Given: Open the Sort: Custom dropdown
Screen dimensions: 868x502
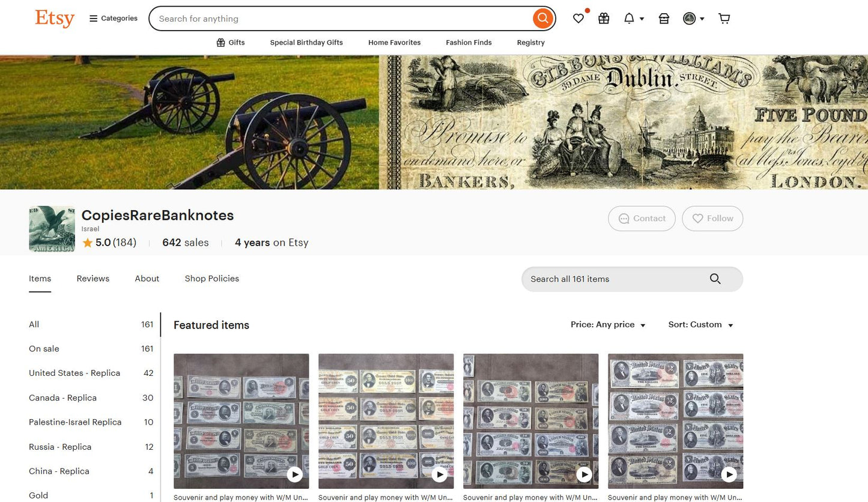Looking at the screenshot, I should pyautogui.click(x=700, y=325).
